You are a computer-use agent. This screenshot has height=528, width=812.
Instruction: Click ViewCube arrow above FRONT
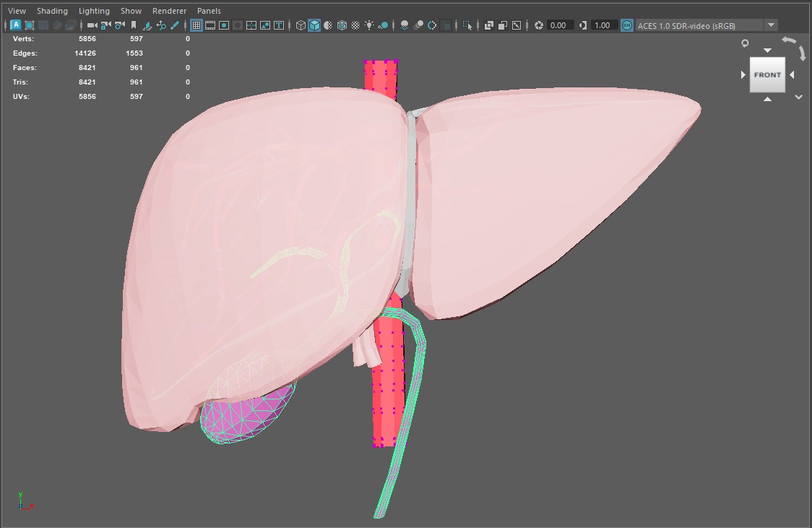click(x=767, y=51)
